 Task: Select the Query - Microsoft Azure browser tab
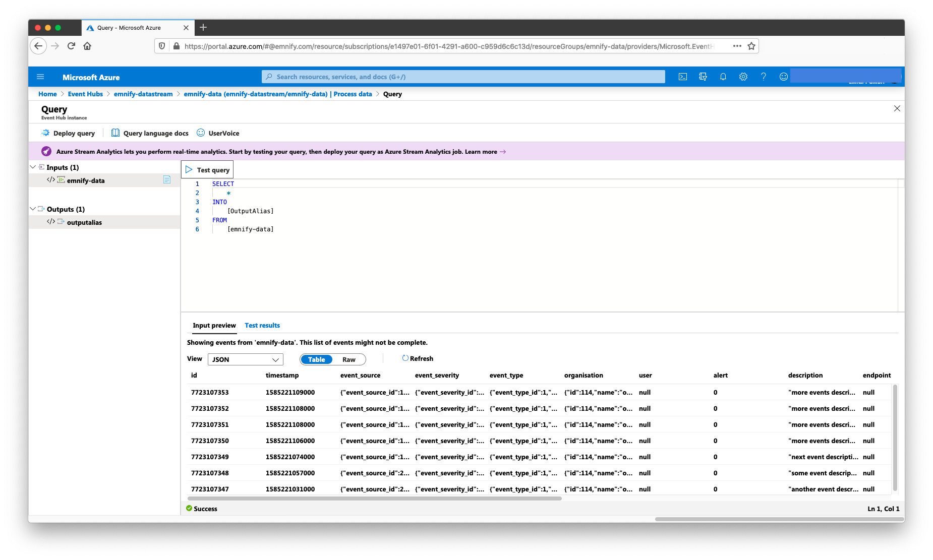click(138, 28)
